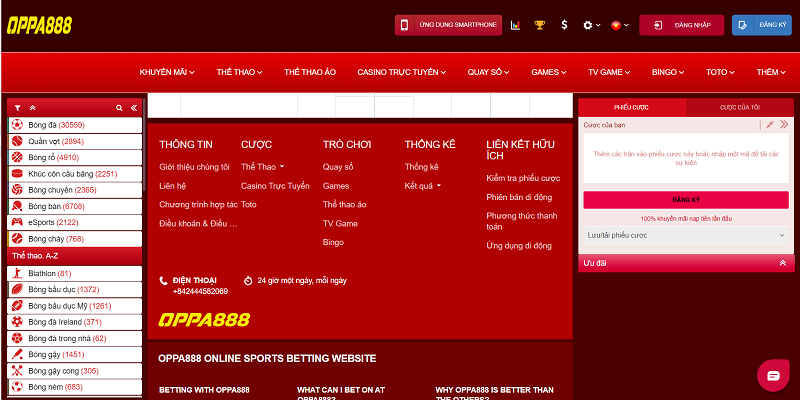Open the trophy results icon
Viewport: 800px width, 400px height.
point(540,25)
